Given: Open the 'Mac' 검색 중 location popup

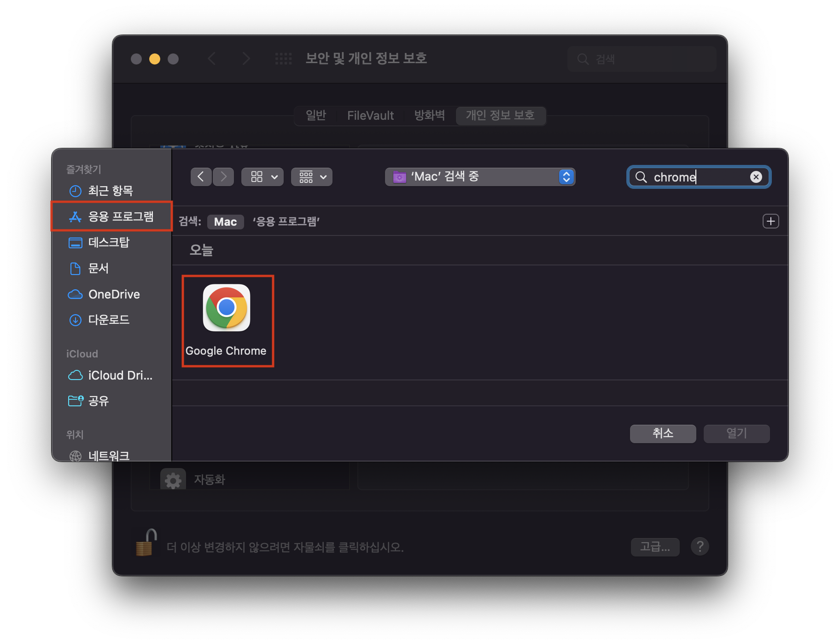Looking at the screenshot, I should pos(480,177).
